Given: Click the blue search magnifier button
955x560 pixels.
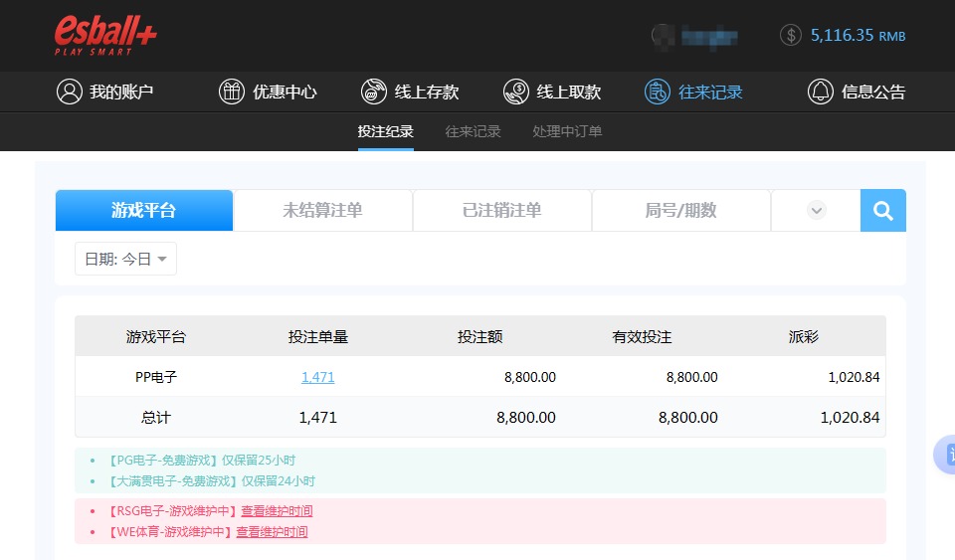Looking at the screenshot, I should 883,211.
